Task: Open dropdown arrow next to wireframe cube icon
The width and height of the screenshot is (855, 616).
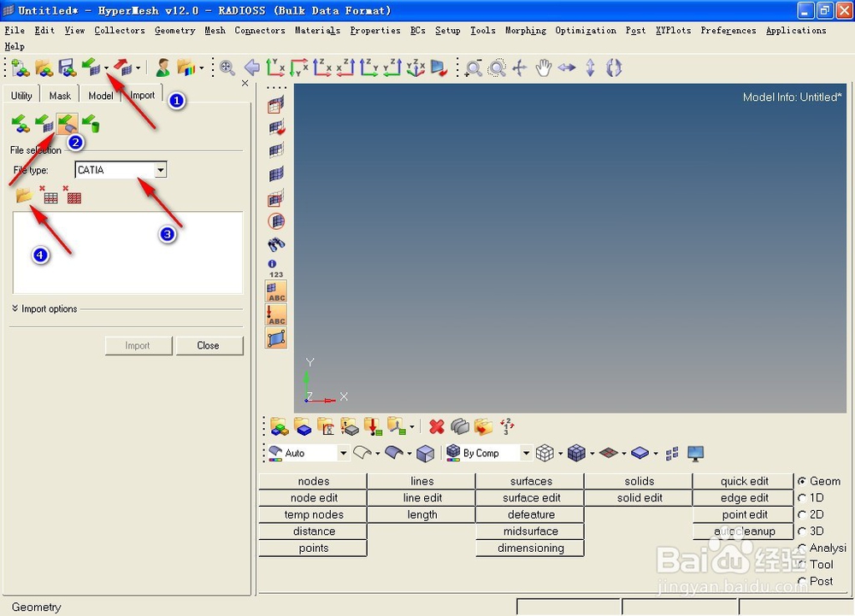Action: pyautogui.click(x=560, y=453)
